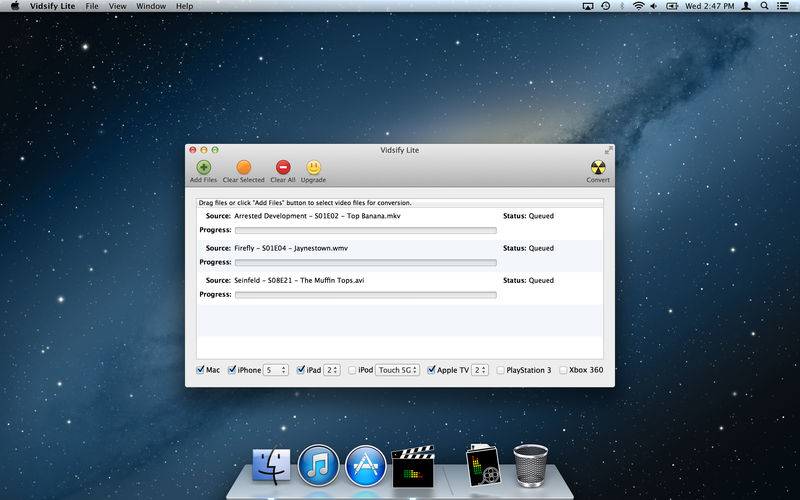Uncheck the iPad output checkbox

[x=301, y=369]
